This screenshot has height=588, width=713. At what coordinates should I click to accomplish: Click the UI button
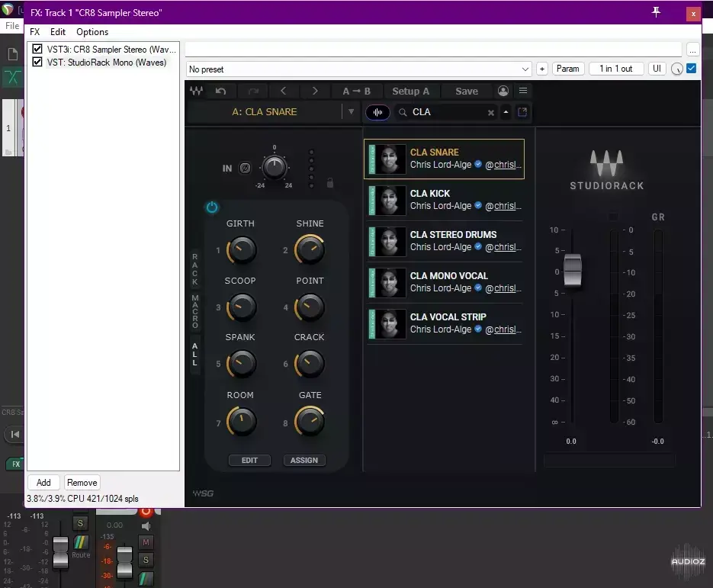click(x=657, y=69)
